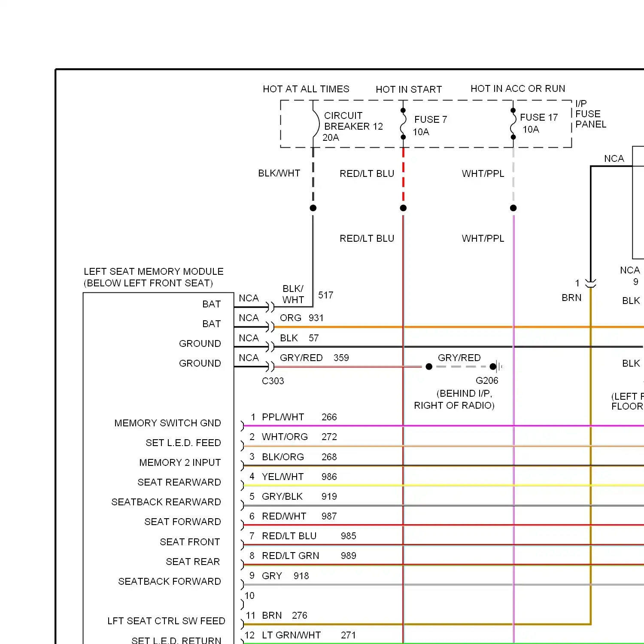Click the HOT AT ALL TIMES label

coord(306,89)
